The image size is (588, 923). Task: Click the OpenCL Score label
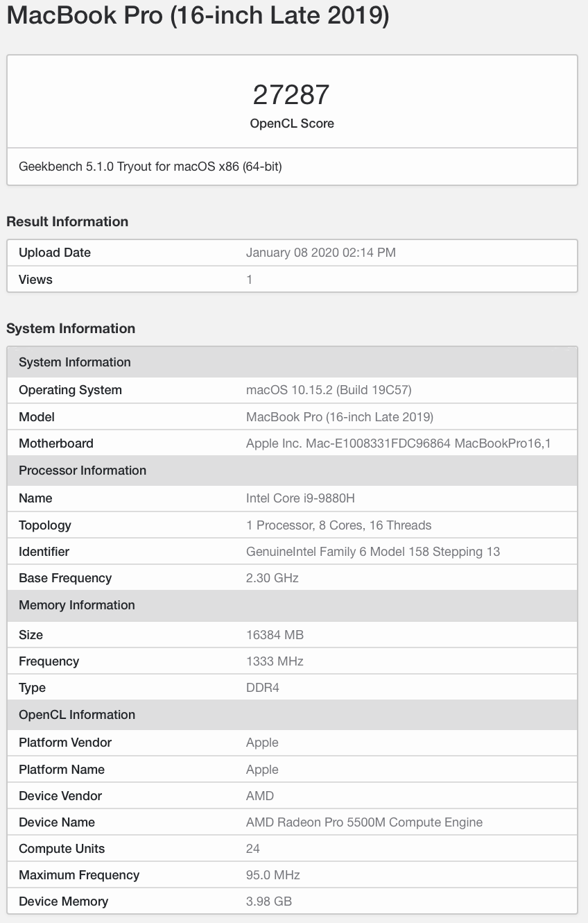point(292,124)
